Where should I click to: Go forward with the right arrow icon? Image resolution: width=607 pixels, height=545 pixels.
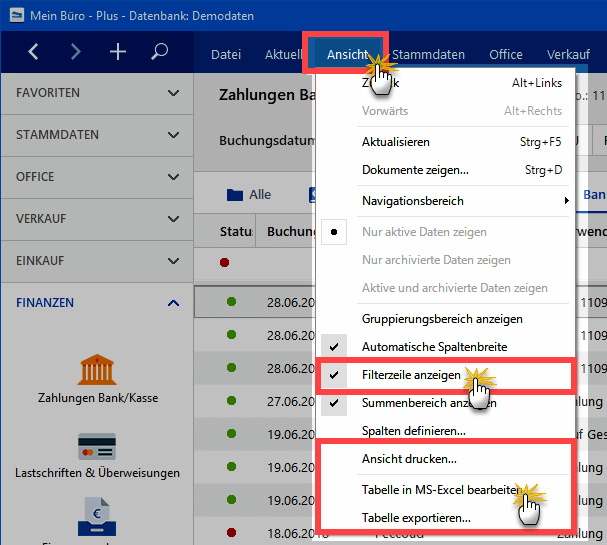tap(75, 51)
